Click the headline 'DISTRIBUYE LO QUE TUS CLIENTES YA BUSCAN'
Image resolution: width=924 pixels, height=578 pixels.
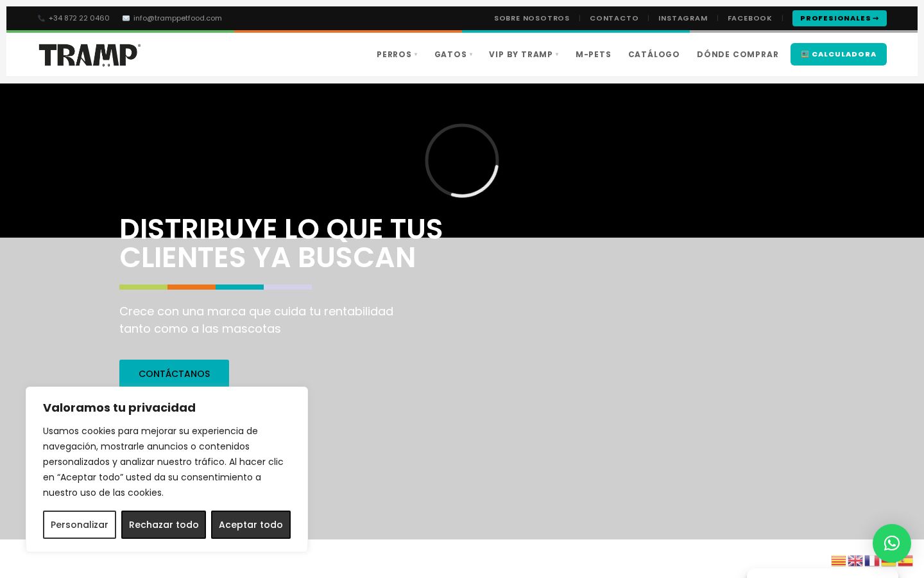tap(281, 243)
